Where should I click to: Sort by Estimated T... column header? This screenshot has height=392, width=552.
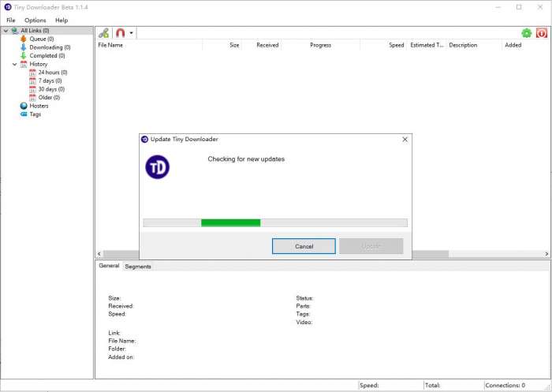click(x=427, y=45)
